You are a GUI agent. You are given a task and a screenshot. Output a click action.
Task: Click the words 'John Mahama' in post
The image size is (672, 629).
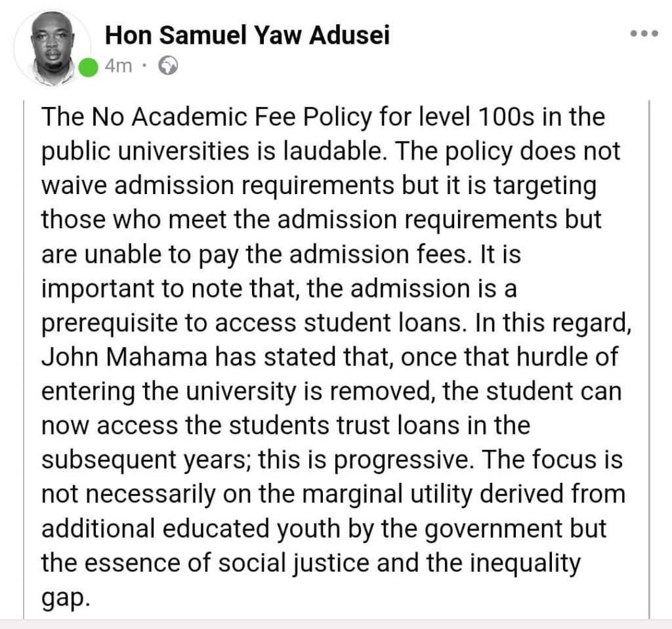(x=124, y=357)
